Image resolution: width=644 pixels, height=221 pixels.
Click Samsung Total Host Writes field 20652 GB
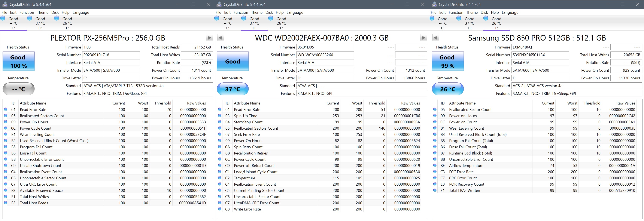tap(626, 55)
